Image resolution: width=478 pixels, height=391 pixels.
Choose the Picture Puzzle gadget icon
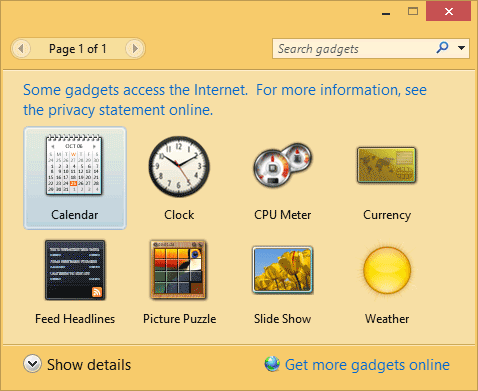pyautogui.click(x=178, y=270)
